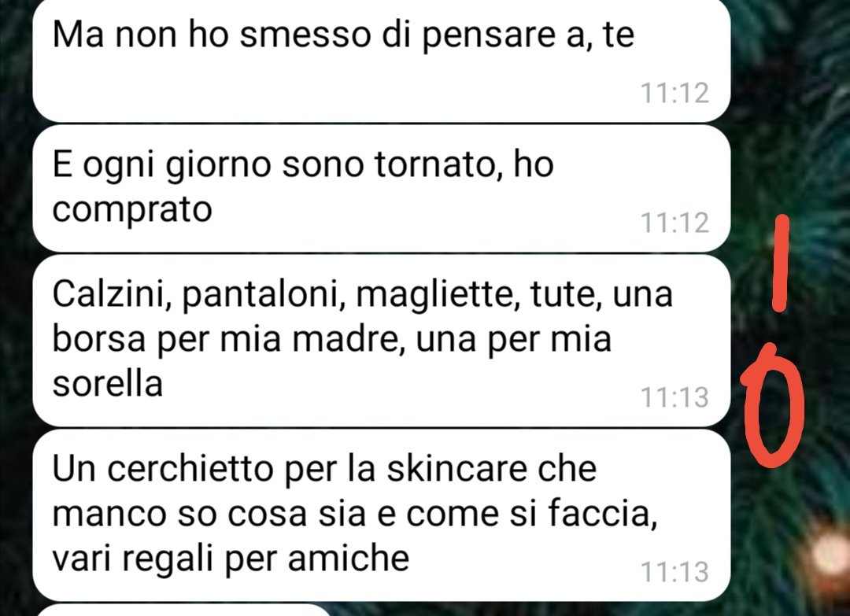
Task: Click the word "skincare" in the last message
Action: [x=456, y=469]
